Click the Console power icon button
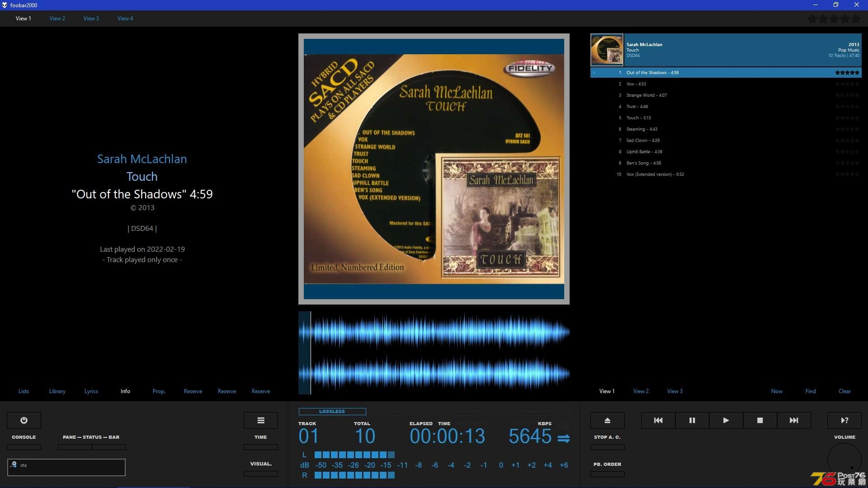This screenshot has width=868, height=488. pyautogui.click(x=24, y=420)
